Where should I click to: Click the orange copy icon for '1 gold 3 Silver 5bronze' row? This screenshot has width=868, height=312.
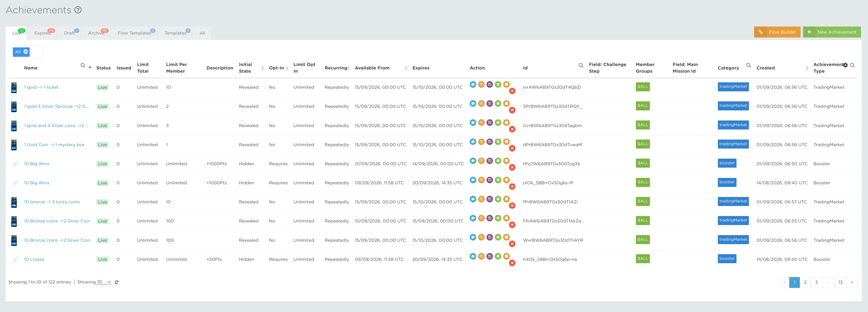(x=481, y=104)
